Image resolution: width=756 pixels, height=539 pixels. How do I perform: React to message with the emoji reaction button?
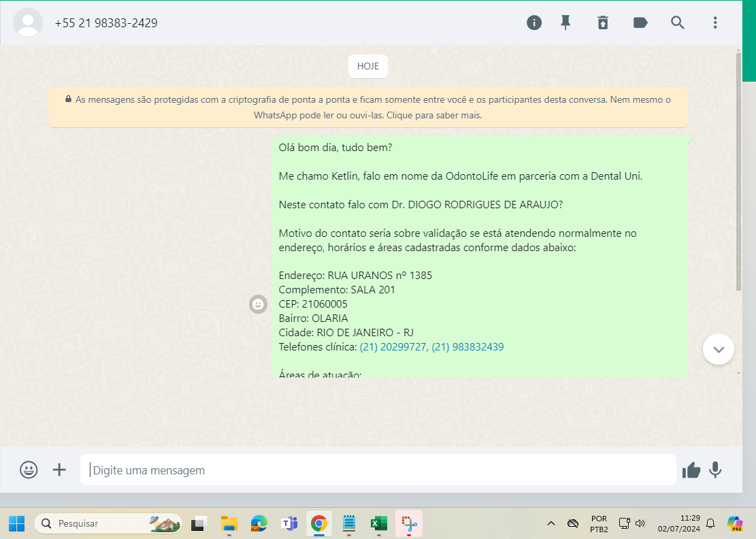click(x=259, y=304)
